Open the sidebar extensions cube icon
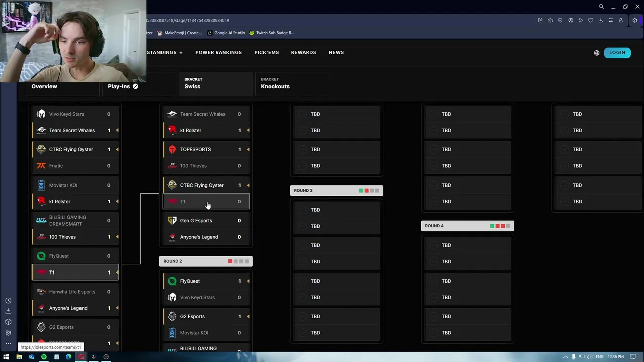 tap(8, 322)
